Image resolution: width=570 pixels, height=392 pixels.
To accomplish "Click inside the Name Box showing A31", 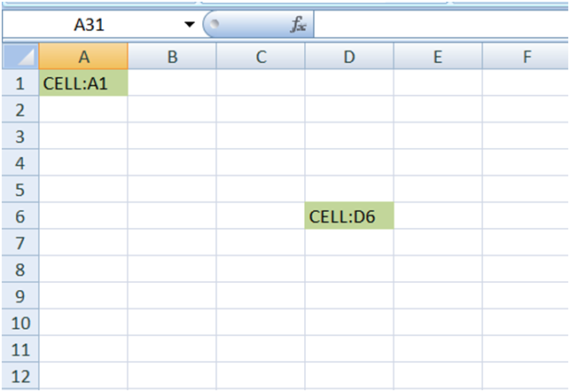I will [x=89, y=25].
